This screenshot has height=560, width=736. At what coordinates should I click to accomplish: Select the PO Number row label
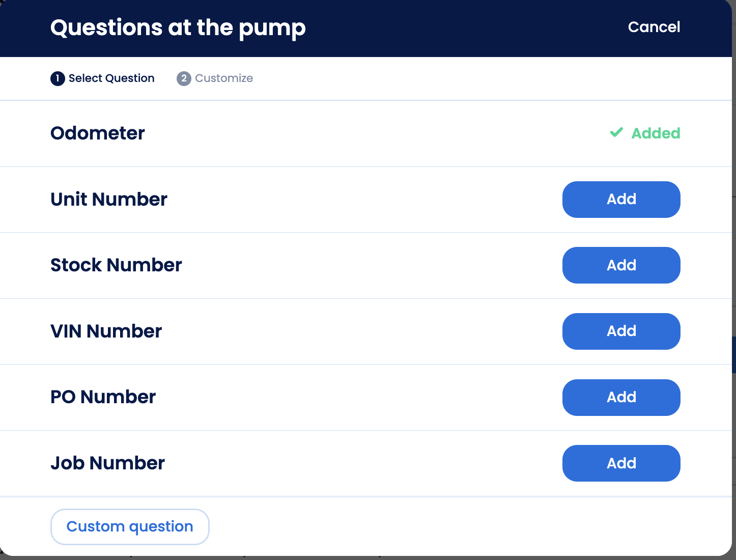pyautogui.click(x=103, y=397)
